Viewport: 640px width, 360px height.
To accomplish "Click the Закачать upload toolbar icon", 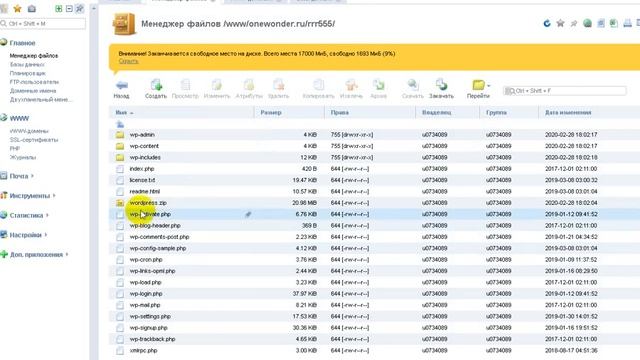I will click(441, 85).
